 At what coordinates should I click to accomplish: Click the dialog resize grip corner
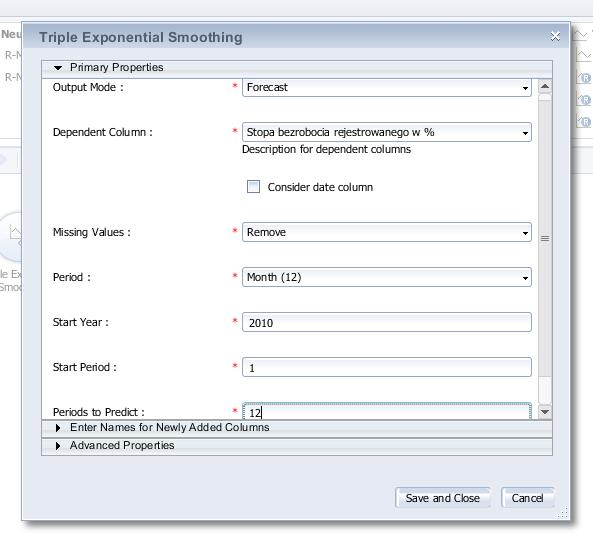click(562, 513)
